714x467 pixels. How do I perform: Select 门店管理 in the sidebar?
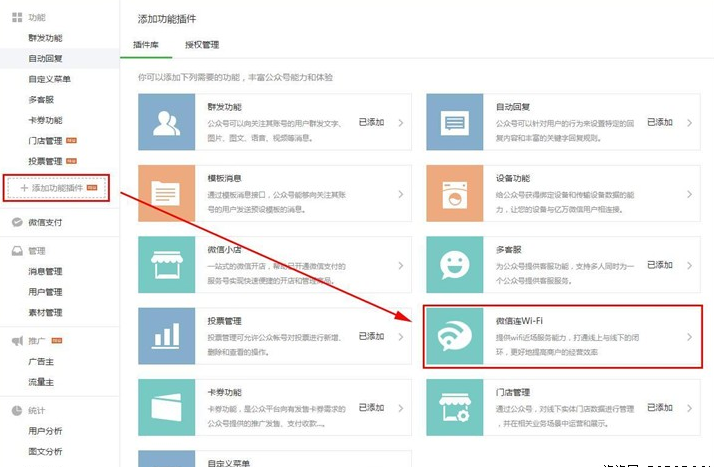point(46,141)
